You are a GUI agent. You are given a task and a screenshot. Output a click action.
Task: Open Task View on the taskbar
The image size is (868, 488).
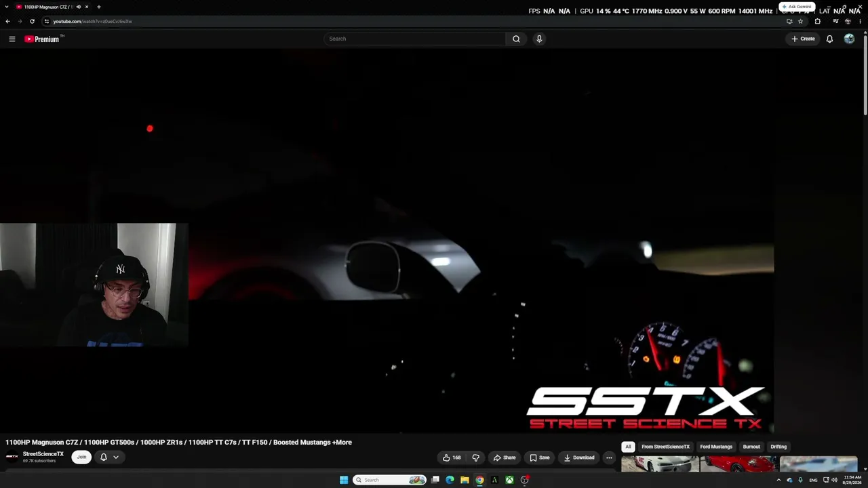point(435,480)
